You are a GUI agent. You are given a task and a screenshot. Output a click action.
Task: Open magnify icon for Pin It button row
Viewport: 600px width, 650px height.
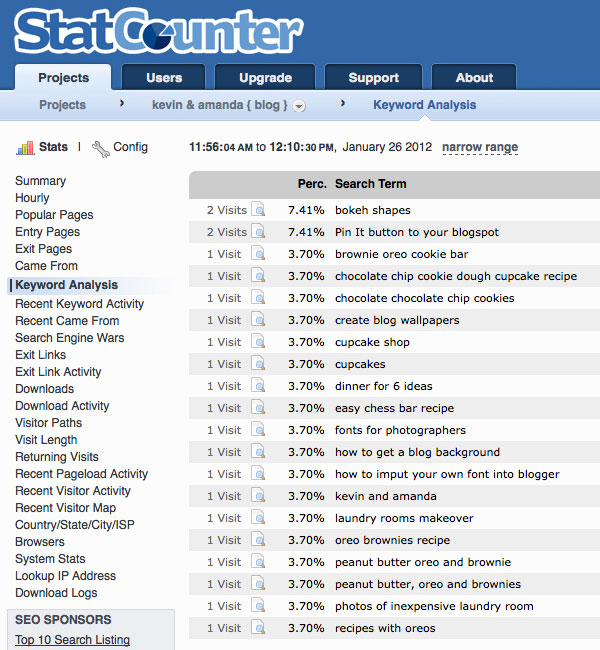click(x=258, y=231)
